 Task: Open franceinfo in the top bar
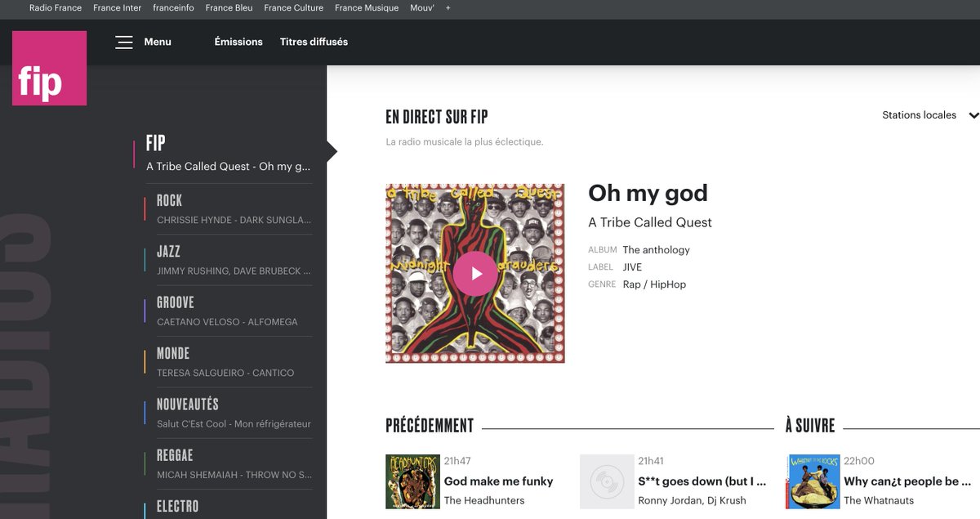point(174,8)
